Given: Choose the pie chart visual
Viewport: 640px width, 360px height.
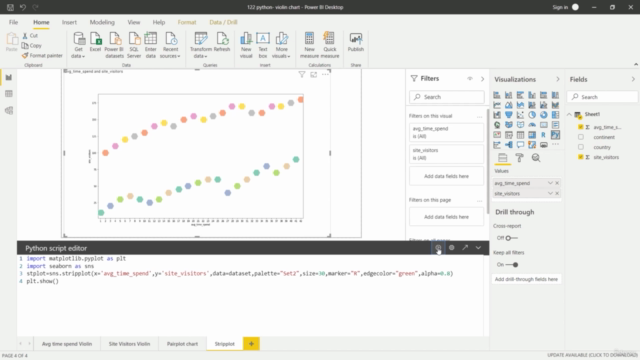Looking at the screenshot, I should [532, 115].
